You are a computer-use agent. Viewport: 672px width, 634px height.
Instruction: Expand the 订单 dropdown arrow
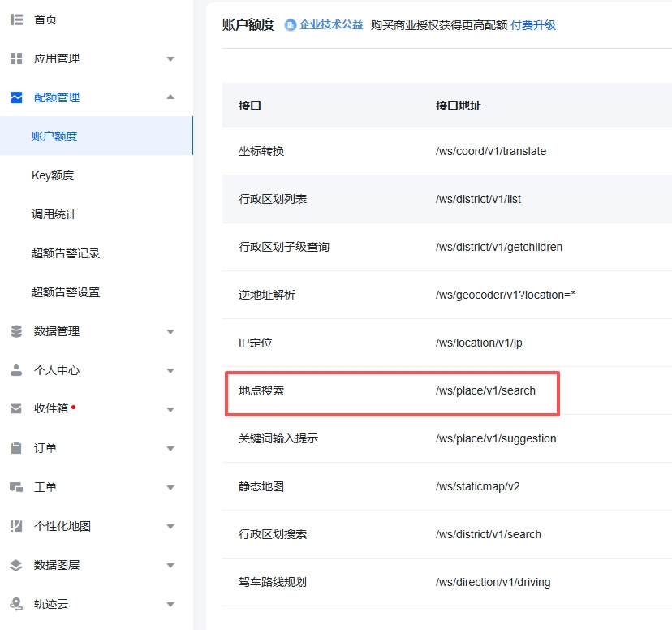(x=170, y=449)
